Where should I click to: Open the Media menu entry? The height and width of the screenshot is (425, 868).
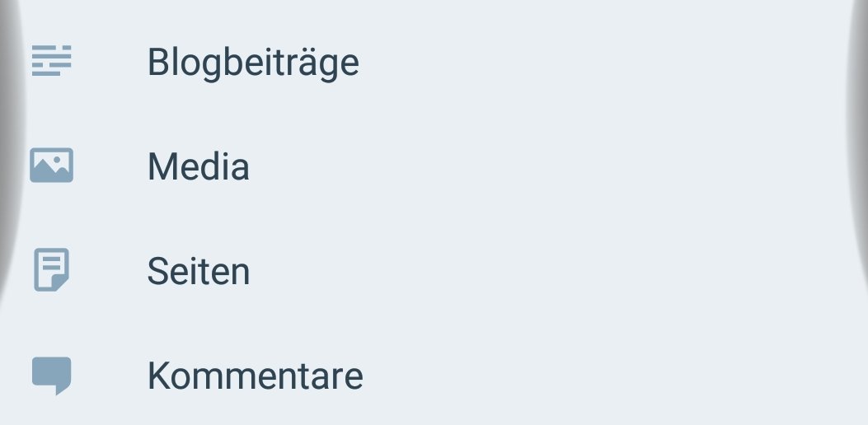(x=198, y=167)
